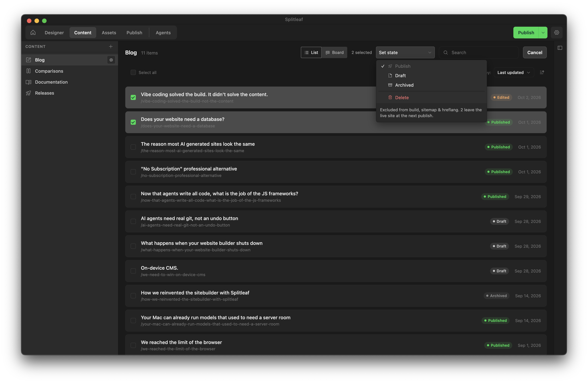The image size is (588, 383).
Task: Open the Publish tab in navigation
Action: coord(134,33)
